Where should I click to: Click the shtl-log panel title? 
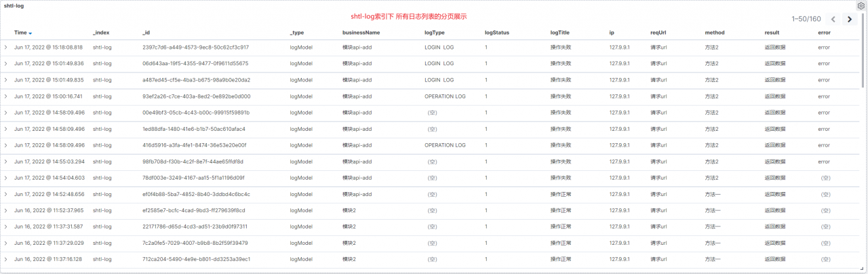[x=14, y=5]
